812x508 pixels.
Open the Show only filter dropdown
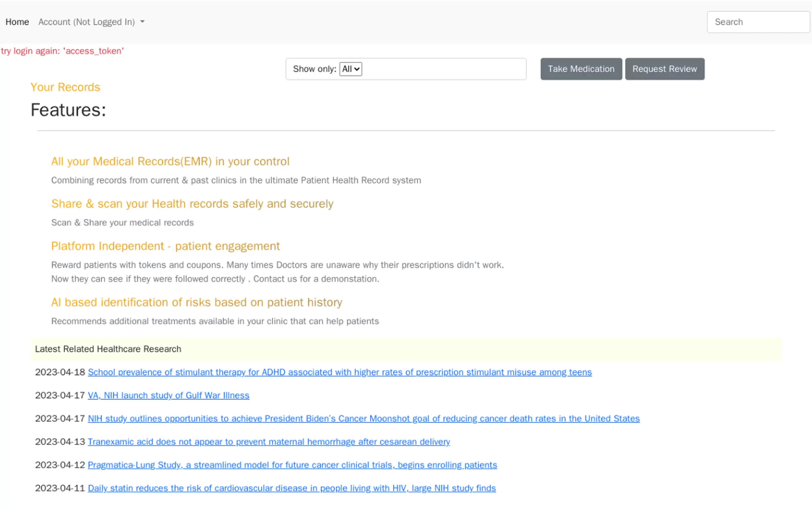350,69
